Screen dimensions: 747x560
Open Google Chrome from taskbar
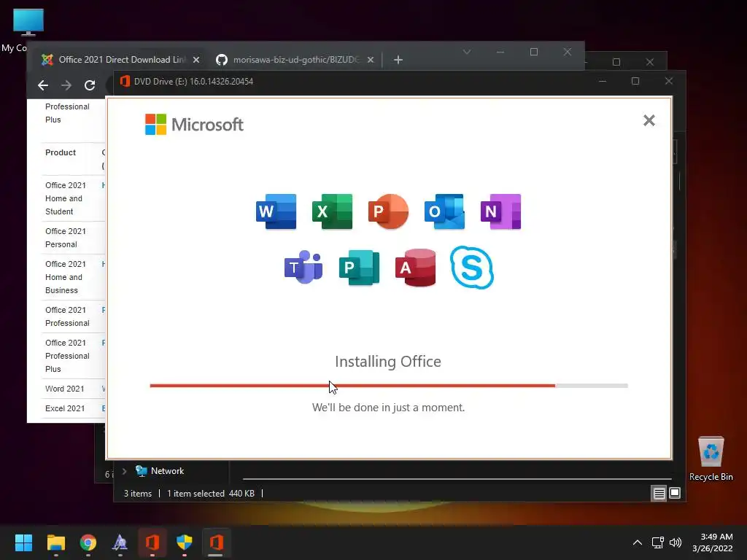tap(88, 542)
